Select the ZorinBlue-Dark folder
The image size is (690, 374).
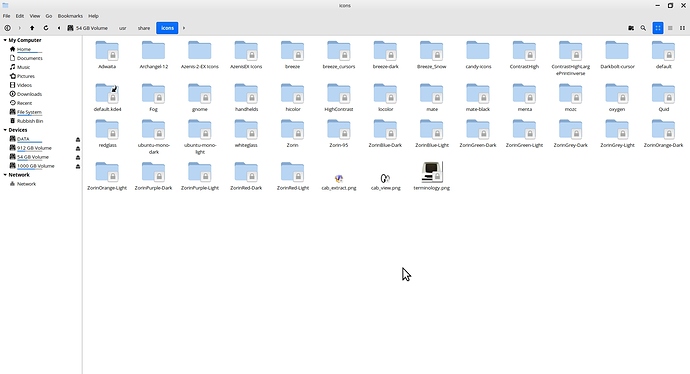(x=385, y=133)
